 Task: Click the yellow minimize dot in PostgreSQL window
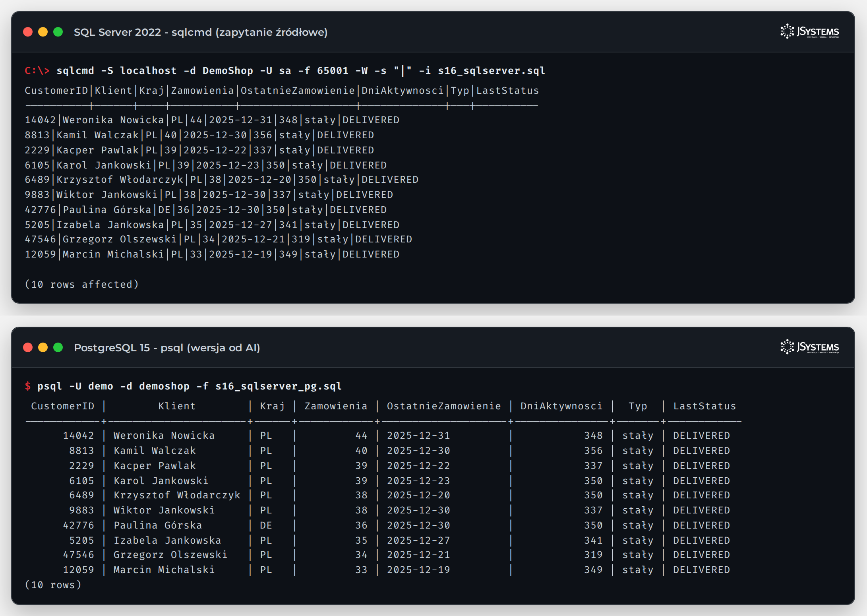tap(43, 347)
